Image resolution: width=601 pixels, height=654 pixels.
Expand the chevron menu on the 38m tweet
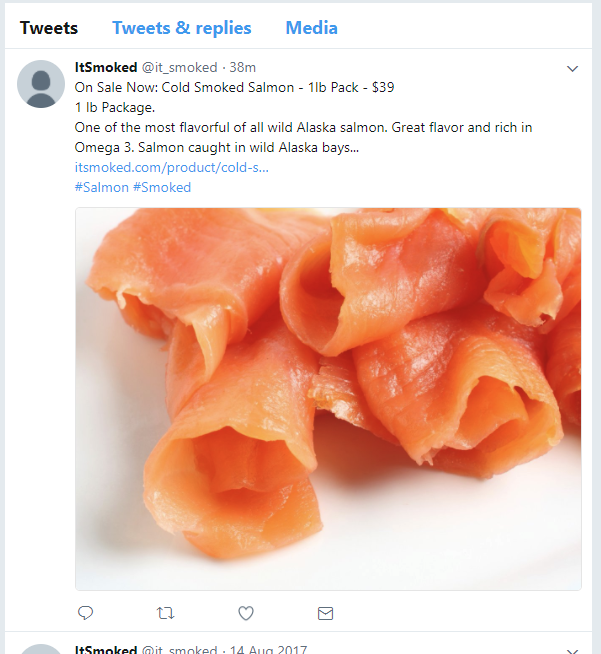click(x=573, y=69)
